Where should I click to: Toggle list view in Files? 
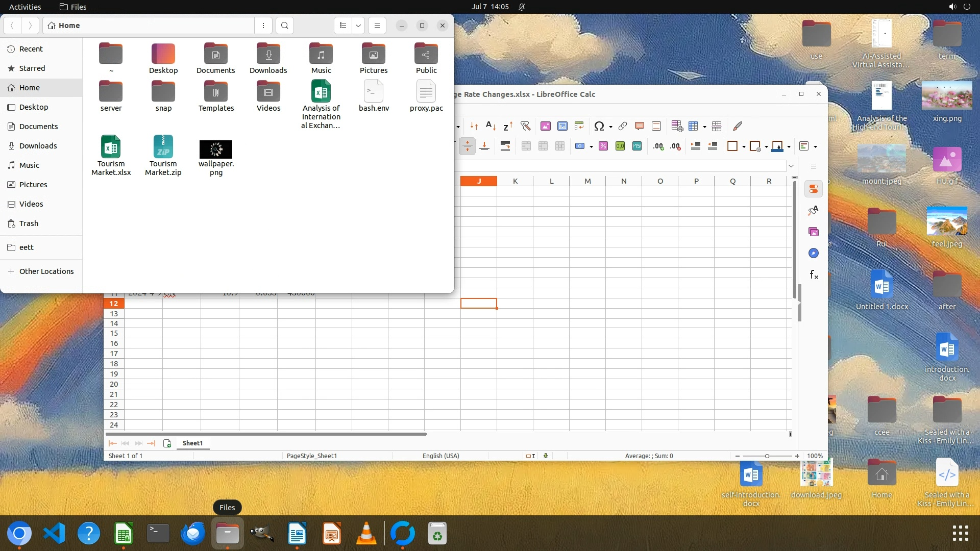[343, 26]
